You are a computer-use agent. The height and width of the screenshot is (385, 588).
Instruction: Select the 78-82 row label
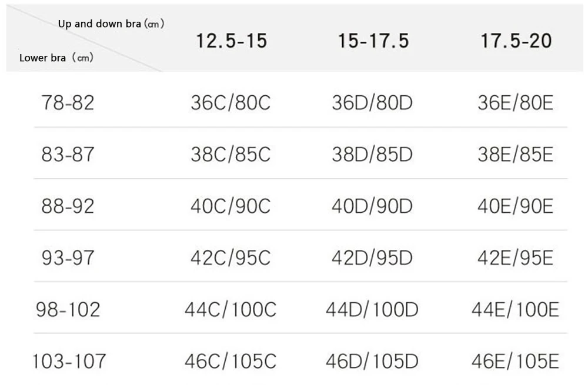(x=68, y=103)
